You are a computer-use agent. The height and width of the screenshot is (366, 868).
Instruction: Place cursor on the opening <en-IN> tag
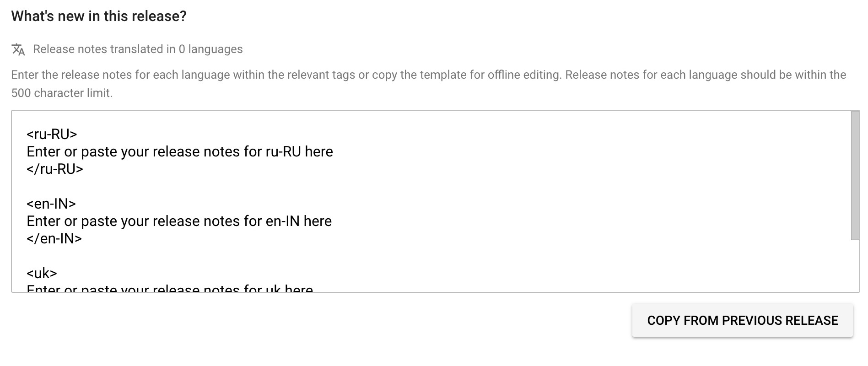click(51, 204)
